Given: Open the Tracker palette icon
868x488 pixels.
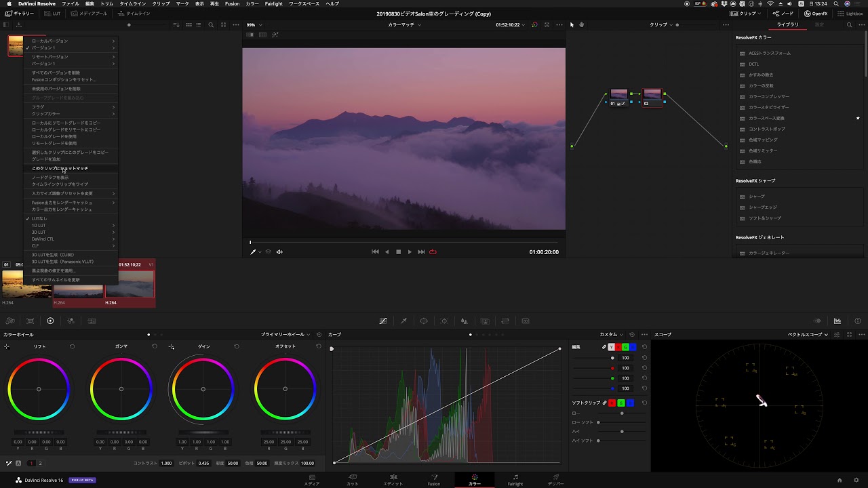Looking at the screenshot, I should (x=444, y=321).
